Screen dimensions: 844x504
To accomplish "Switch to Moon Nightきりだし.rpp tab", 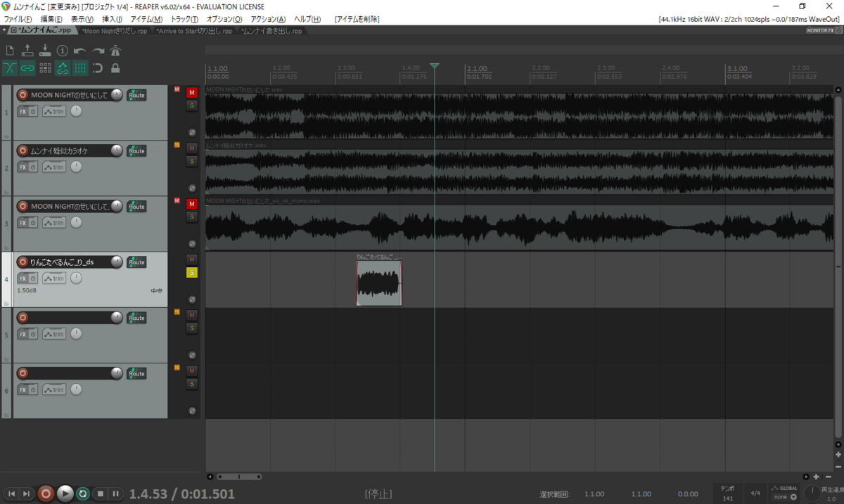I will point(115,32).
